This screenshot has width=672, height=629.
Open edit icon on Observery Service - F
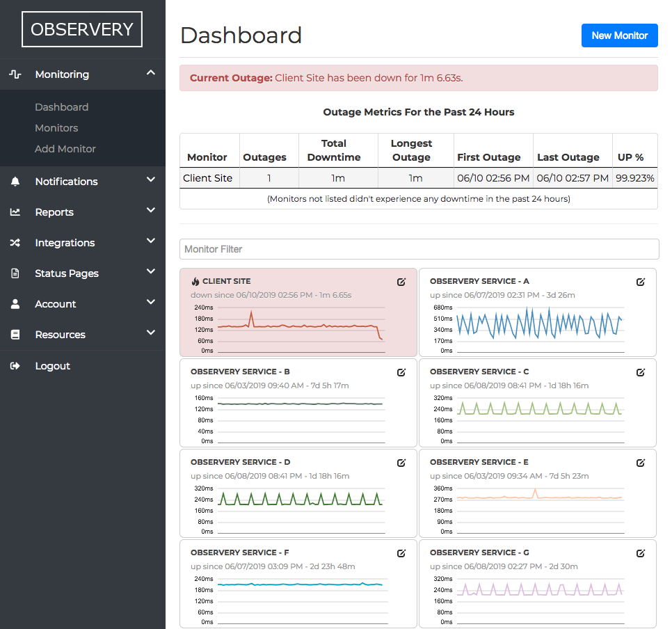[401, 553]
